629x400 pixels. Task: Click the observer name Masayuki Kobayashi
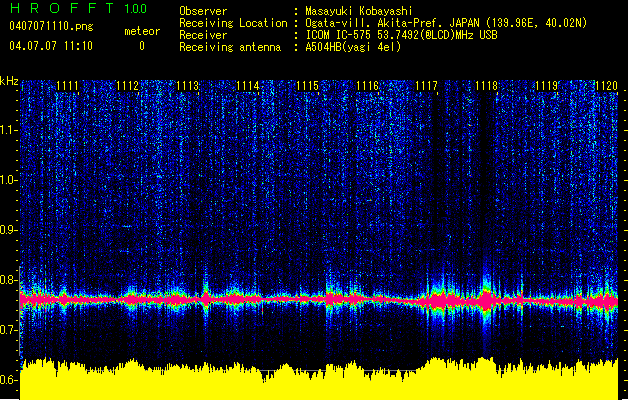tap(359, 11)
